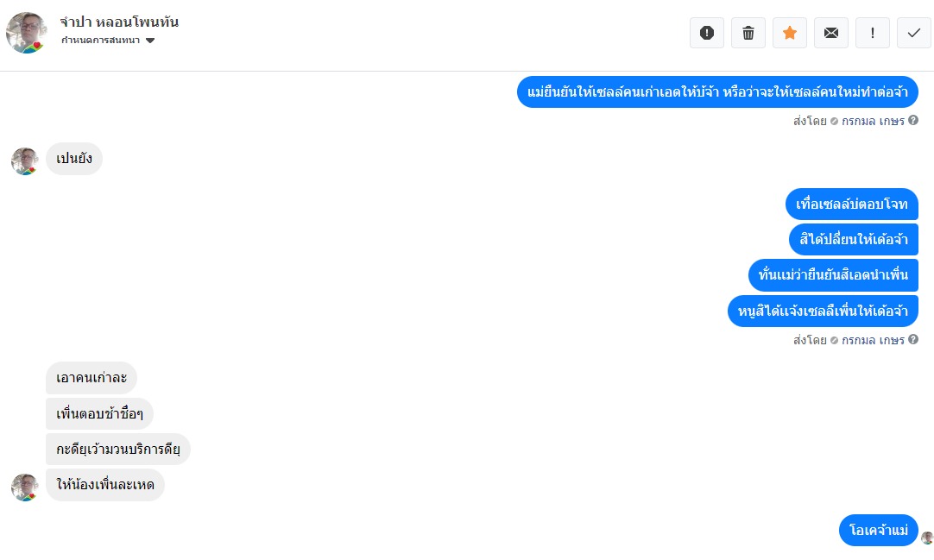
Task: Mark conversation done with checkmark icon
Action: pos(914,33)
